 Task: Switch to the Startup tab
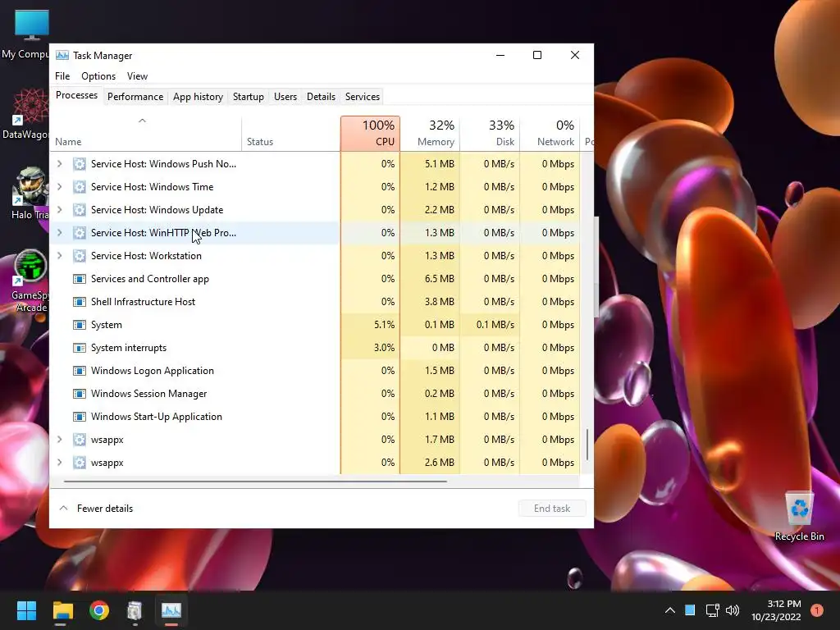tap(248, 97)
